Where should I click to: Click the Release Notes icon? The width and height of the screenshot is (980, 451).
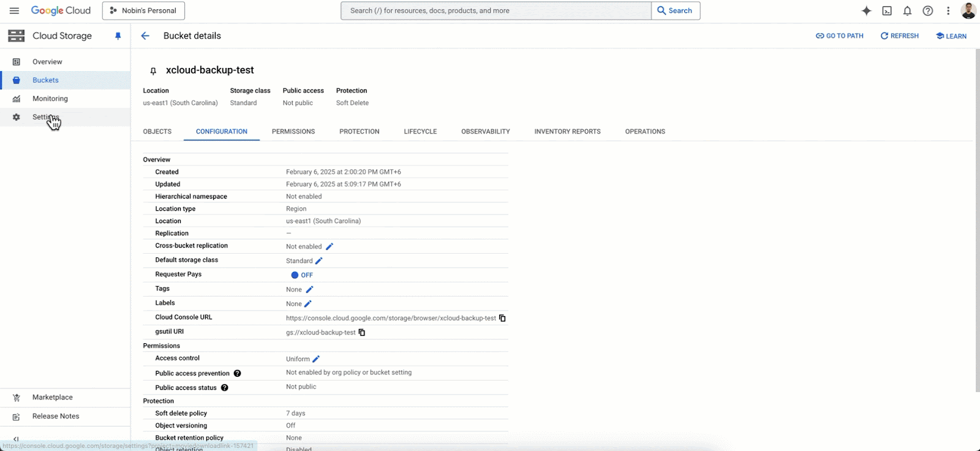[17, 417]
